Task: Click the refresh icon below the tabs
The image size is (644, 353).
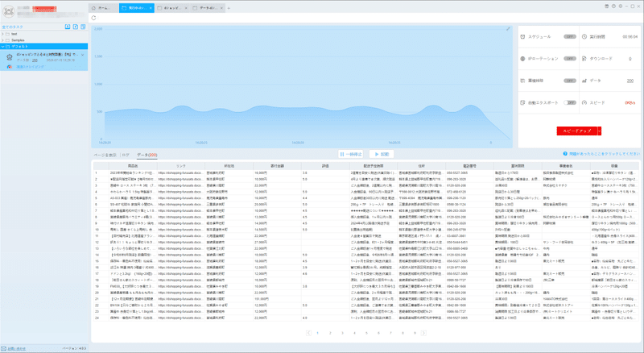Action: (93, 18)
